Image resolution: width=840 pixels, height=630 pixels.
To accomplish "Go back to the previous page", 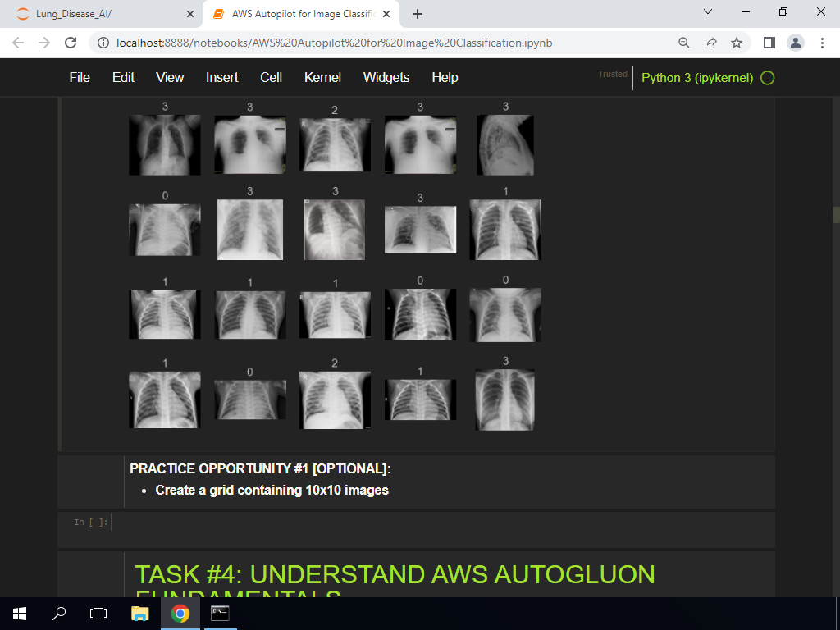I will point(18,43).
